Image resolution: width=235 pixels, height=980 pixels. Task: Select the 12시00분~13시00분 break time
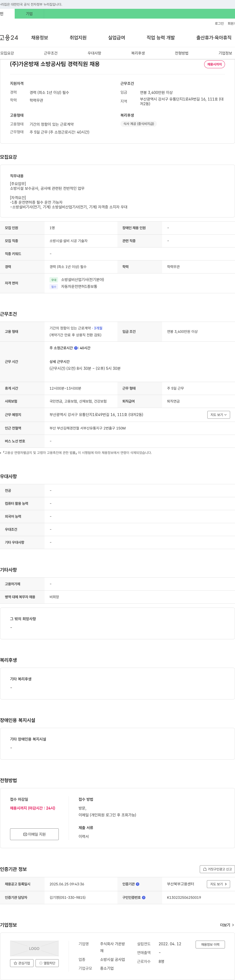[x=65, y=388]
